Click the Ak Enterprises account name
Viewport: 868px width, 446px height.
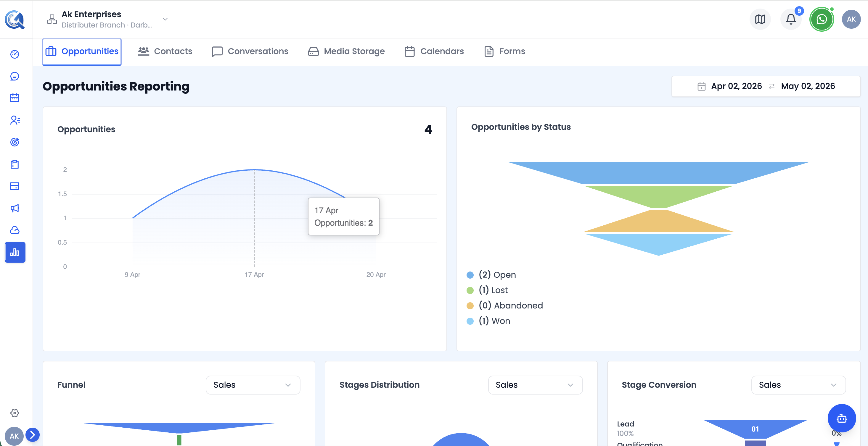(x=91, y=14)
